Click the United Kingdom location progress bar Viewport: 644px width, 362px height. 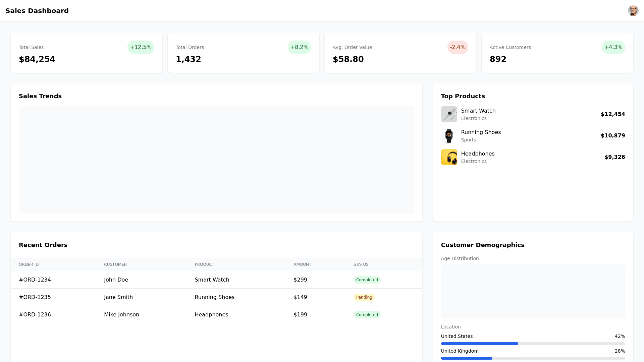pyautogui.click(x=533, y=358)
